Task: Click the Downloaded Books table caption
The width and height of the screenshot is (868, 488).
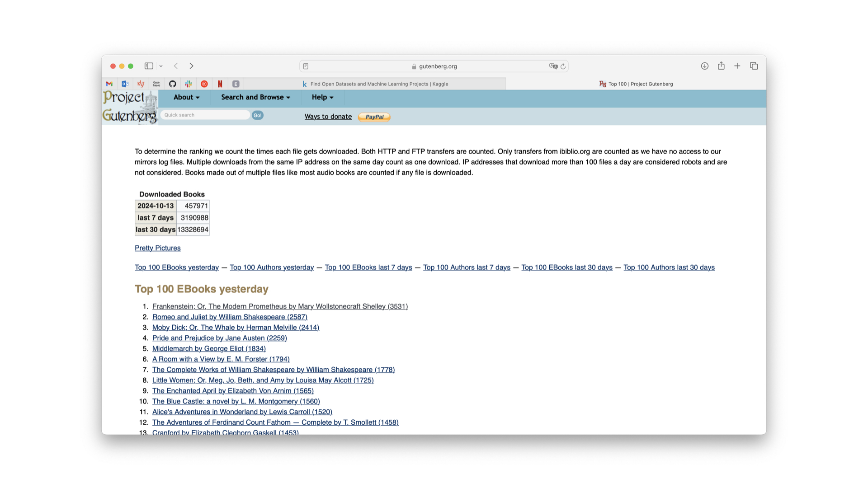Action: click(x=172, y=194)
